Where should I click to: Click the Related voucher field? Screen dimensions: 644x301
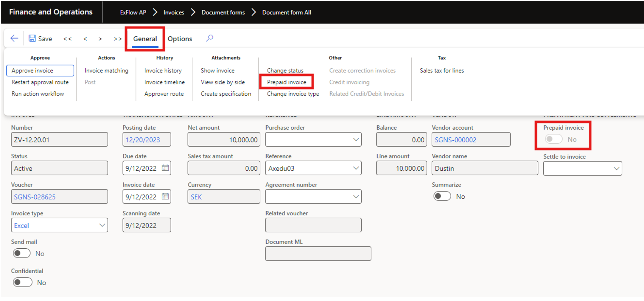coord(313,225)
